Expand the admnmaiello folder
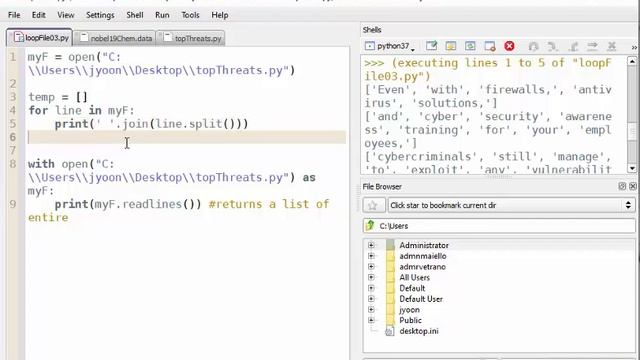Viewport: 640px width, 360px height. (x=371, y=256)
